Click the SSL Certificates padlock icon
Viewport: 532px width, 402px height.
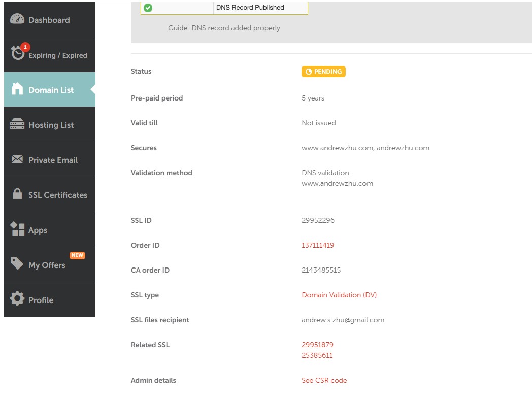17,194
